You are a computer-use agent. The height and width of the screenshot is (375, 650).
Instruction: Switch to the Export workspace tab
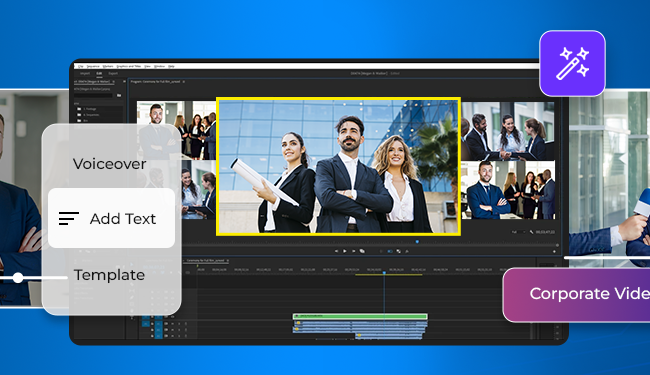(x=113, y=73)
